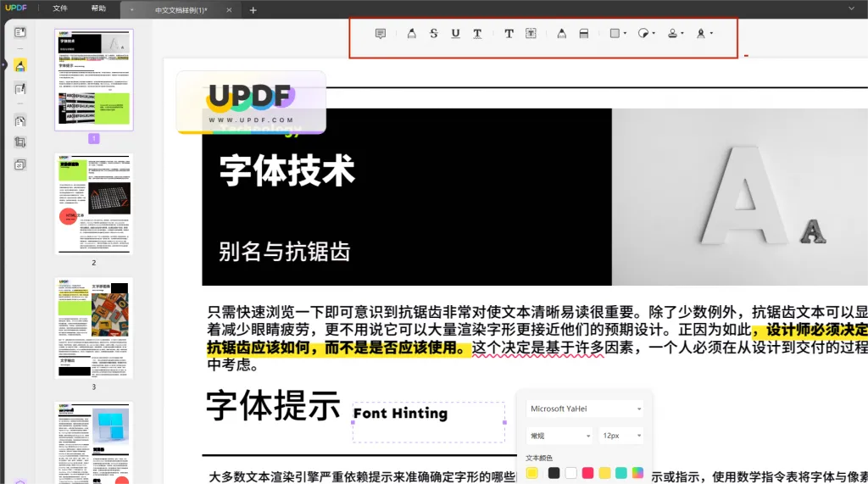Open the signature tool dropdown arrow
Viewport: 868px width, 484px height.
pyautogui.click(x=711, y=33)
